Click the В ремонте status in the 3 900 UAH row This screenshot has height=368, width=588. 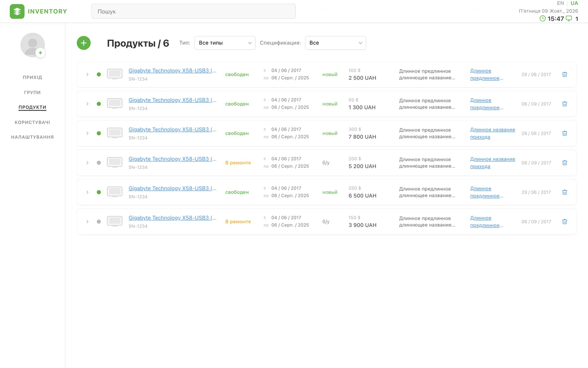238,222
